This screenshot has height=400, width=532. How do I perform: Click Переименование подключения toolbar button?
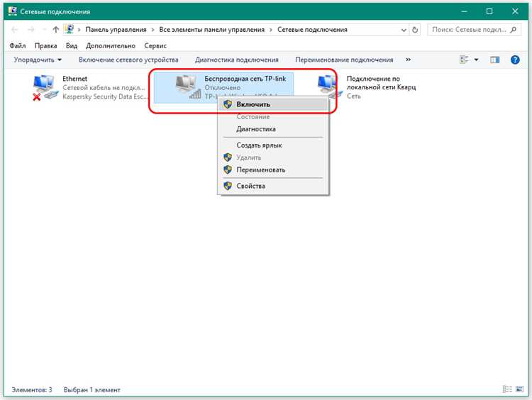[344, 60]
